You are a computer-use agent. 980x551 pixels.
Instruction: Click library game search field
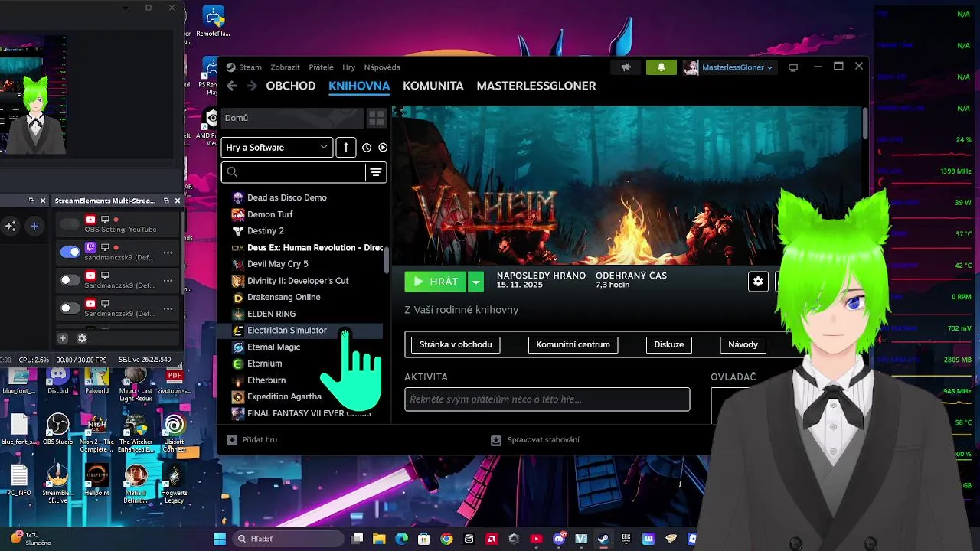(x=293, y=172)
